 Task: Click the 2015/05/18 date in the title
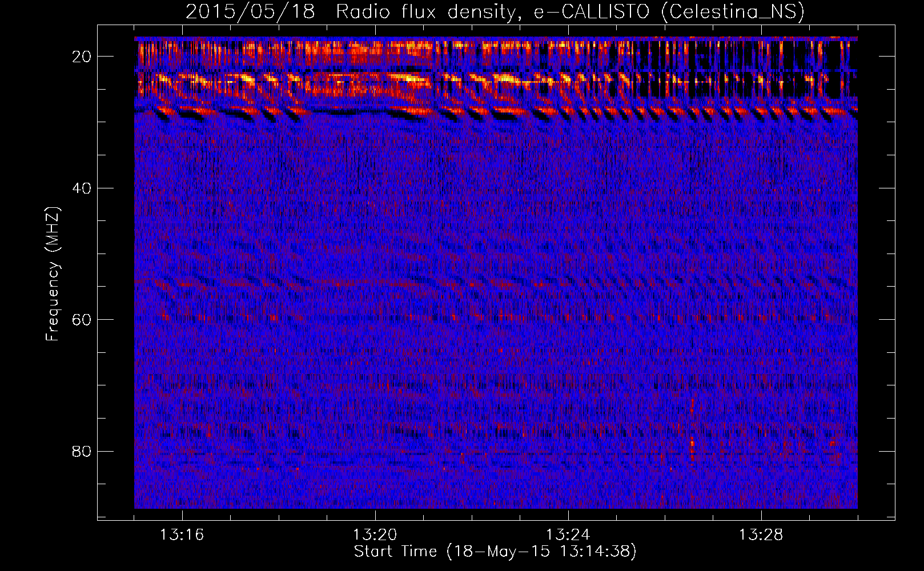point(250,12)
